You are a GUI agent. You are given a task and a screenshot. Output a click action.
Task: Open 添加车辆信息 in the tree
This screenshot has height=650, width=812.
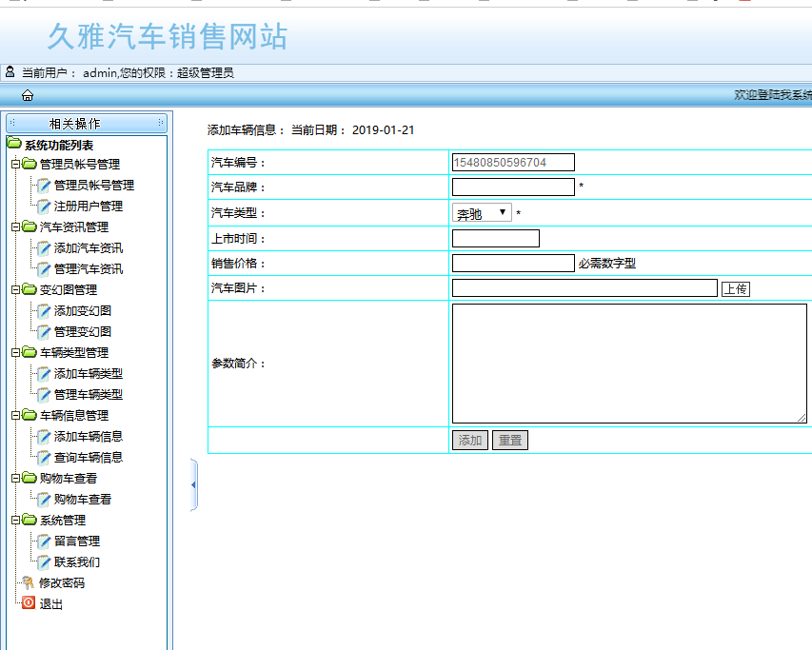pyautogui.click(x=88, y=437)
